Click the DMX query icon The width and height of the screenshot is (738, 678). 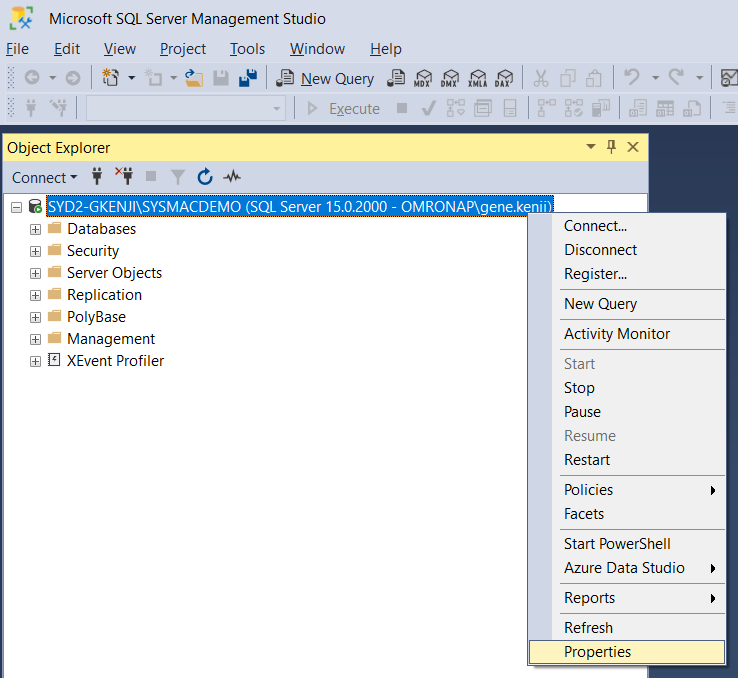[x=449, y=78]
